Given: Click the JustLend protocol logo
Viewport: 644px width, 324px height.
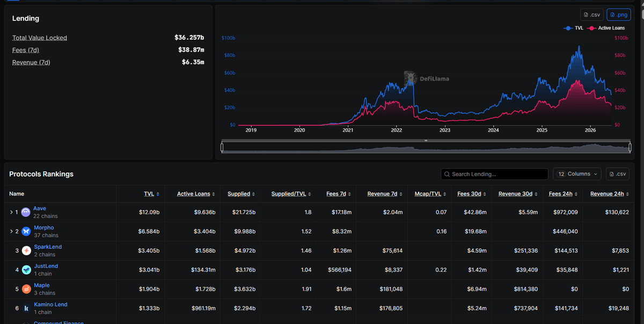Looking at the screenshot, I should 26,270.
